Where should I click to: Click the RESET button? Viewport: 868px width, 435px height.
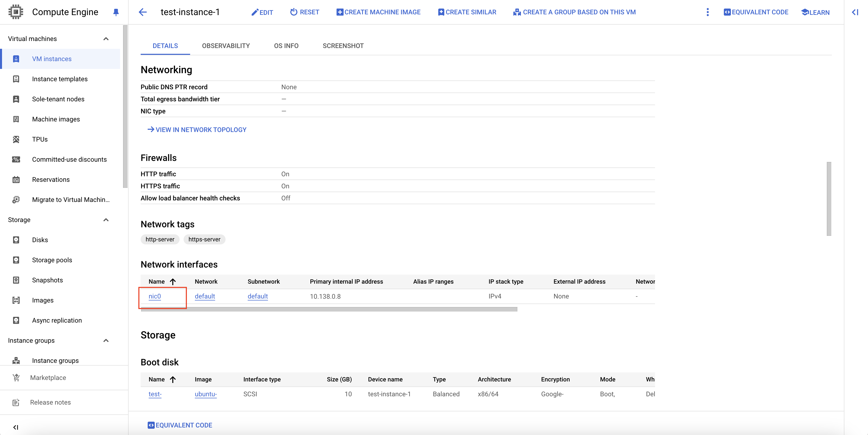tap(305, 12)
